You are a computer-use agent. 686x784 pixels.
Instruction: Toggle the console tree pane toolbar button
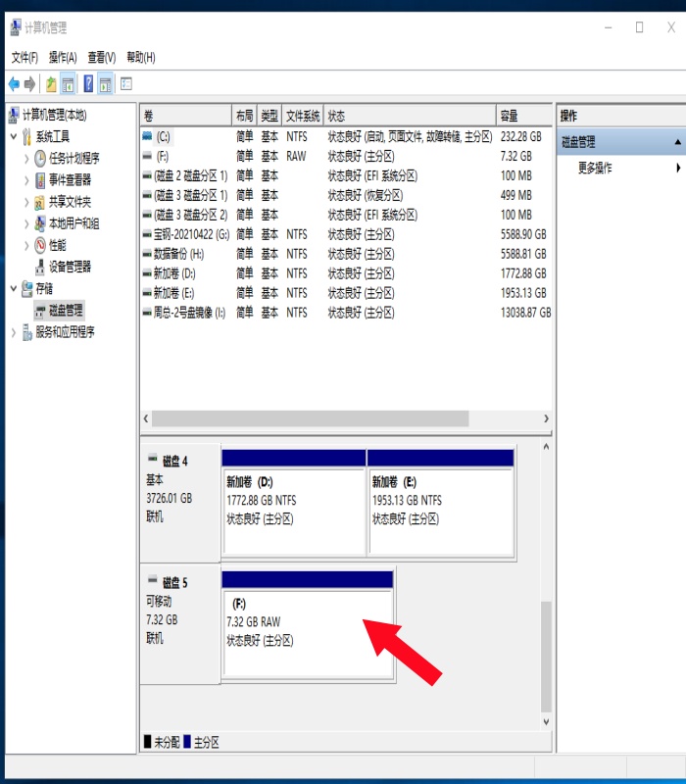click(68, 84)
